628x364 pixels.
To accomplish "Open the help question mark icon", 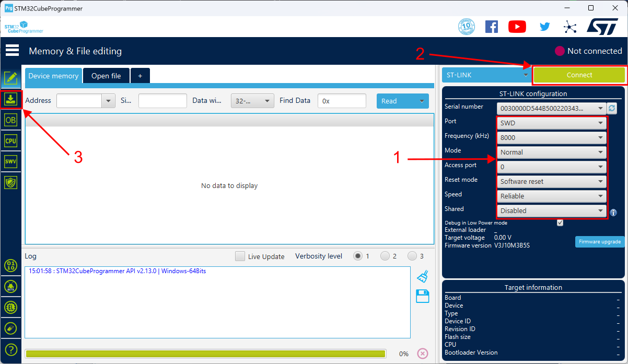I will 11,349.
